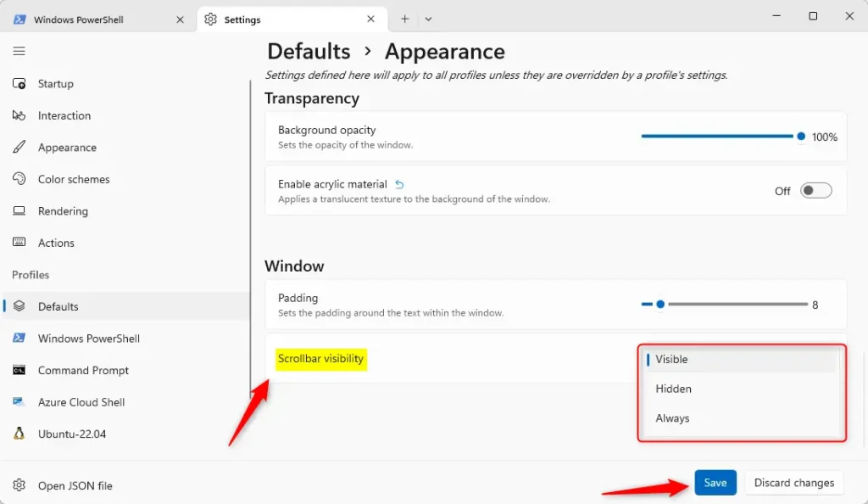Reset the acrylic material setting to default

pyautogui.click(x=399, y=184)
